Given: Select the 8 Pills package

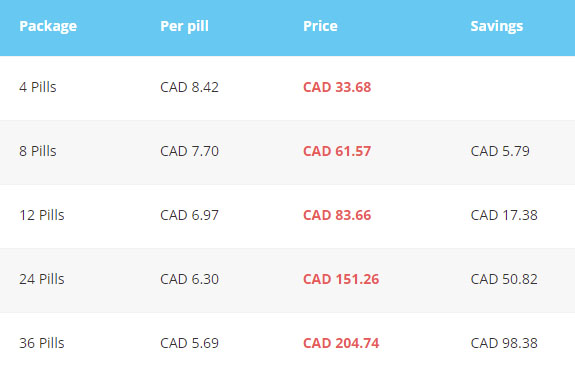Looking at the screenshot, I should coord(38,151).
